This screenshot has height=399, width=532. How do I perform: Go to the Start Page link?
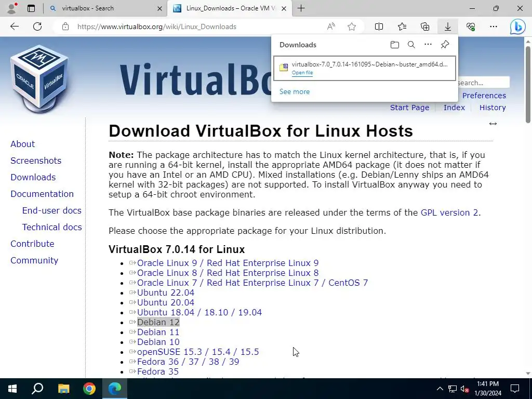(409, 108)
